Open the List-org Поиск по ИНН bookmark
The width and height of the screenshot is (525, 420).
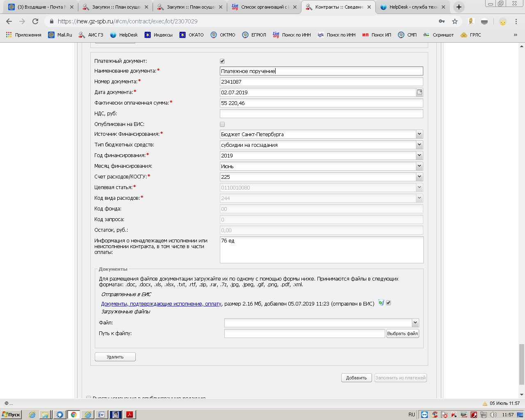coord(292,35)
